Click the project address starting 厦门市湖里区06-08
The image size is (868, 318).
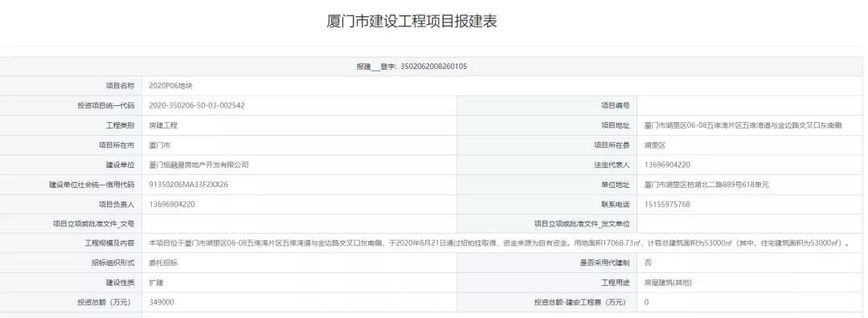tap(743, 125)
